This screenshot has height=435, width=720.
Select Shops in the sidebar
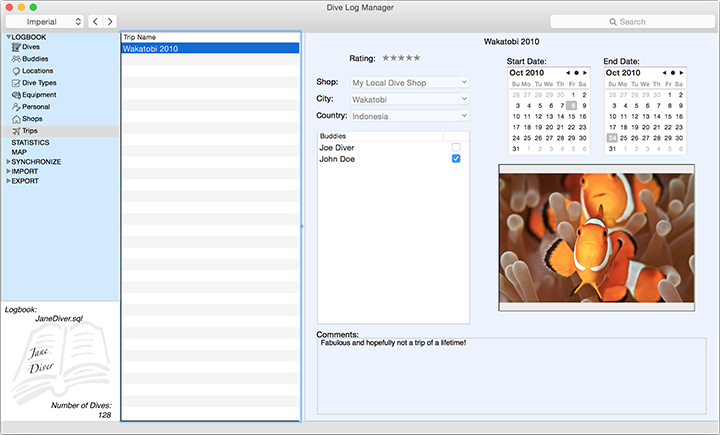pos(33,119)
